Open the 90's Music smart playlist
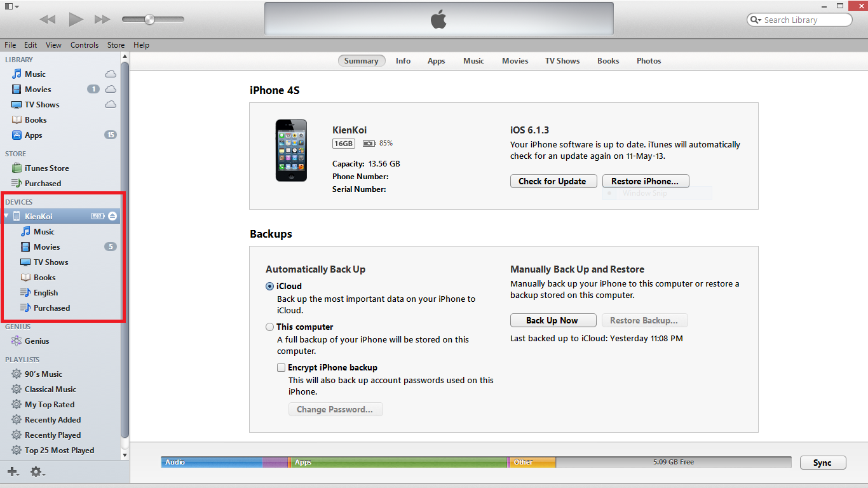Screen dimensions: 868x488 [43, 374]
